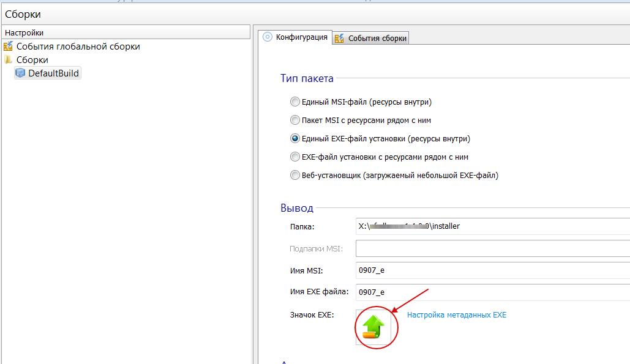Switch to the События сборки tab
Viewport: 630px width, 364px height.
(x=377, y=38)
